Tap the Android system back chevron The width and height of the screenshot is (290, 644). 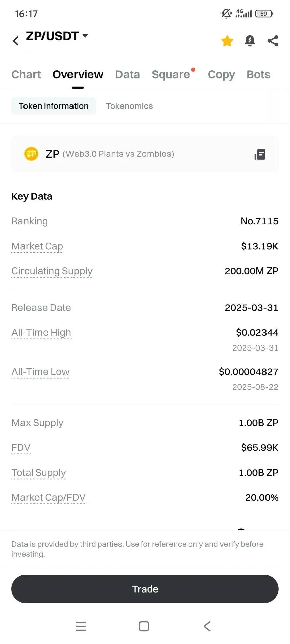pyautogui.click(x=207, y=626)
